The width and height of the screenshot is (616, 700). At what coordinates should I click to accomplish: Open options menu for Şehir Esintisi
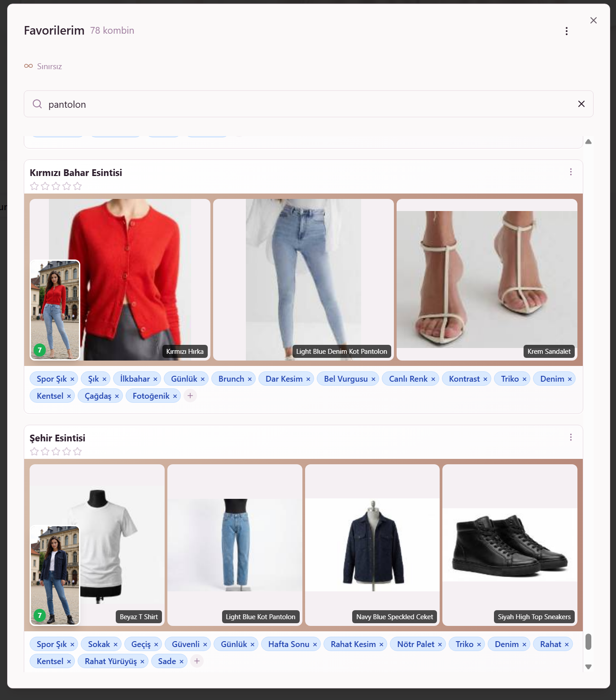click(571, 437)
